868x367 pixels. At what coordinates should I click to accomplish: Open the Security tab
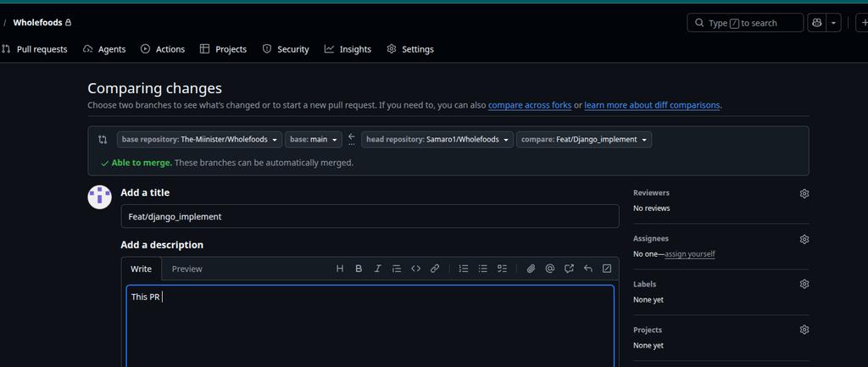pos(286,49)
